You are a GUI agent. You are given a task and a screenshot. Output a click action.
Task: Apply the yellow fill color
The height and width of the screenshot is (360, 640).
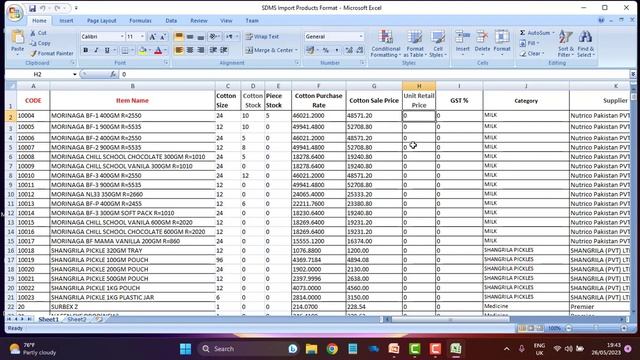coord(142,51)
